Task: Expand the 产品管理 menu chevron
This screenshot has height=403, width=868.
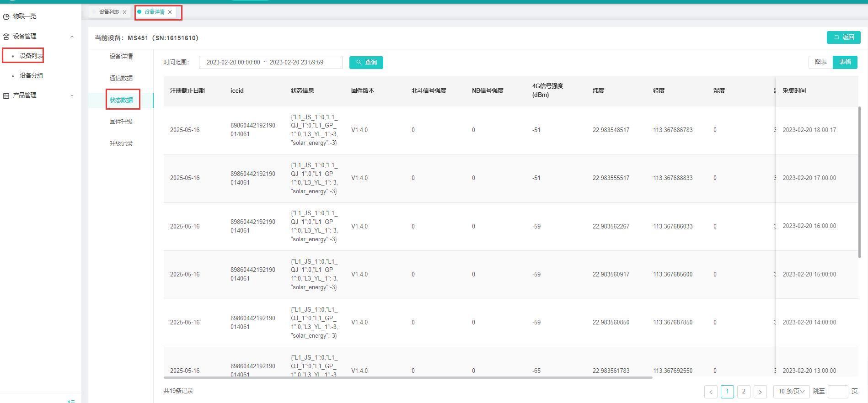Action: (72, 95)
